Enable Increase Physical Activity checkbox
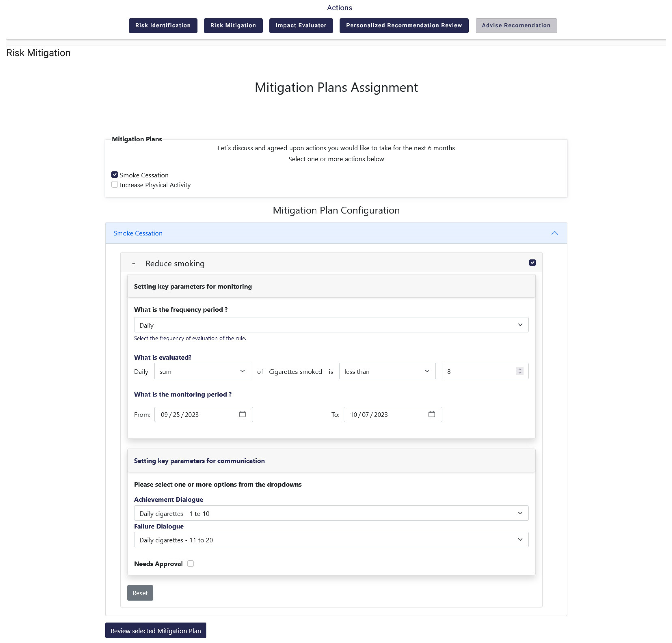The height and width of the screenshot is (643, 672). 114,184
